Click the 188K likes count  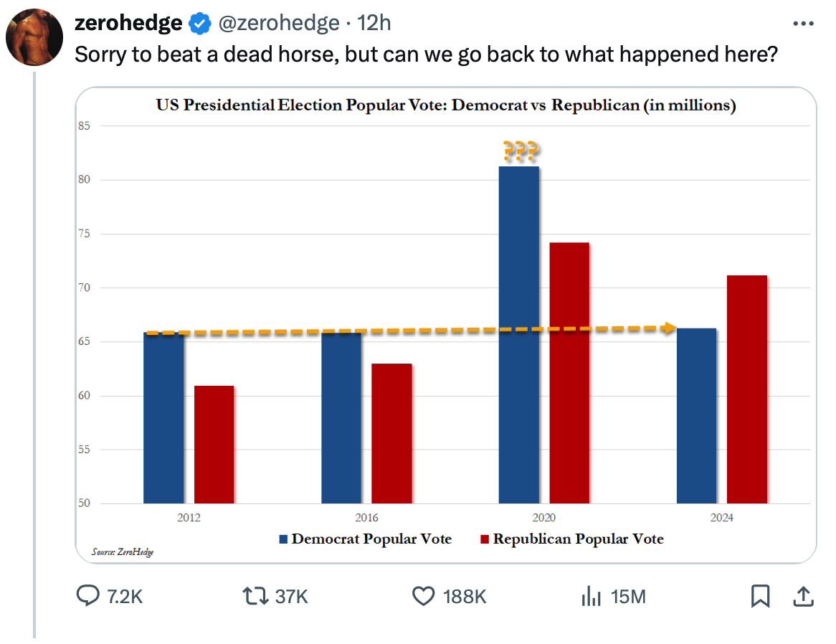click(x=465, y=597)
